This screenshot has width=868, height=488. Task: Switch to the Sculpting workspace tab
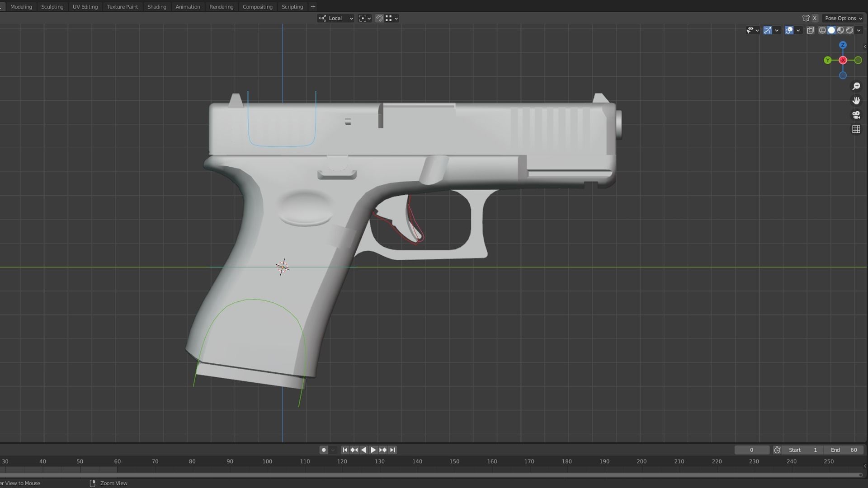(x=52, y=6)
